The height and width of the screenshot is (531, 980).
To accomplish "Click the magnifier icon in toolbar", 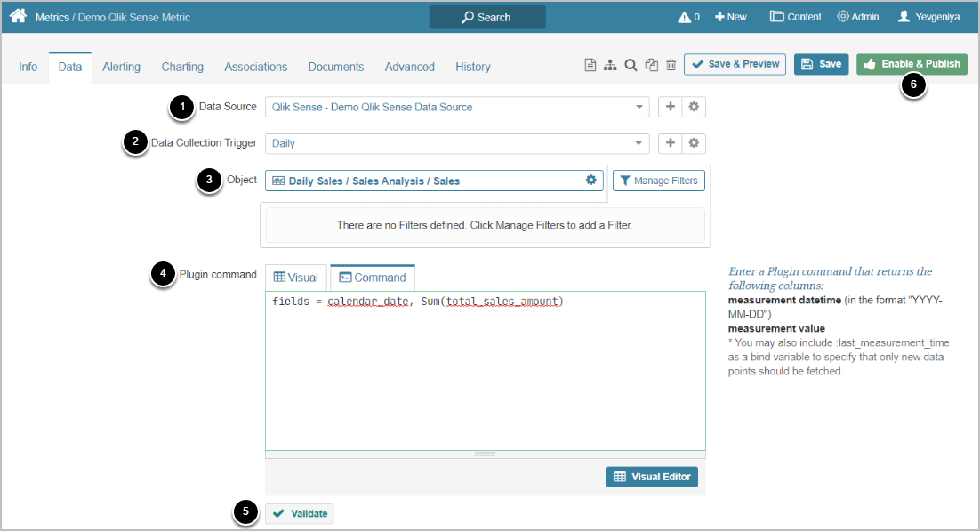I will [x=631, y=64].
